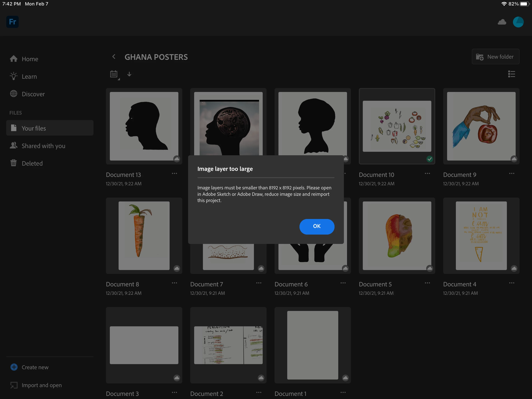
Task: Click the Adobe Fresco Fr logo
Action: point(12,22)
